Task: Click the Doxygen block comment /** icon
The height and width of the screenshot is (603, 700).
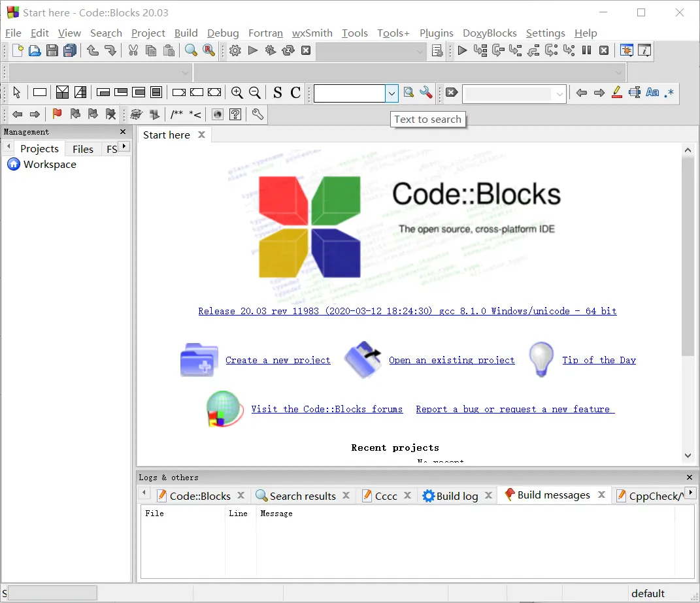Action: [x=176, y=114]
